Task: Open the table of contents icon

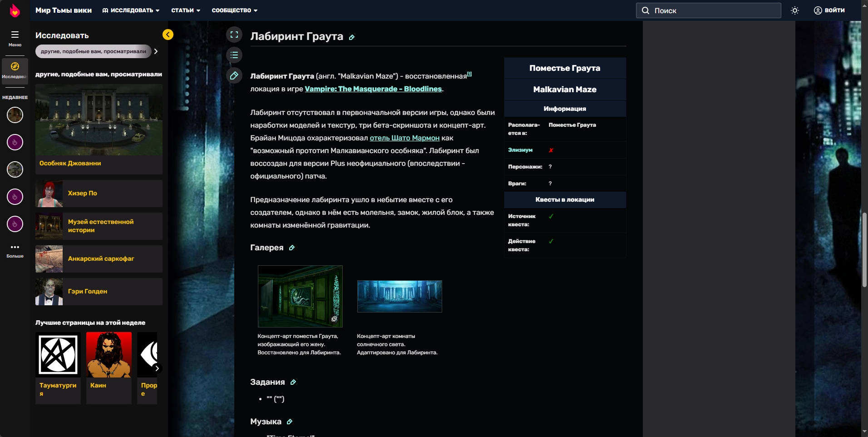Action: point(234,55)
